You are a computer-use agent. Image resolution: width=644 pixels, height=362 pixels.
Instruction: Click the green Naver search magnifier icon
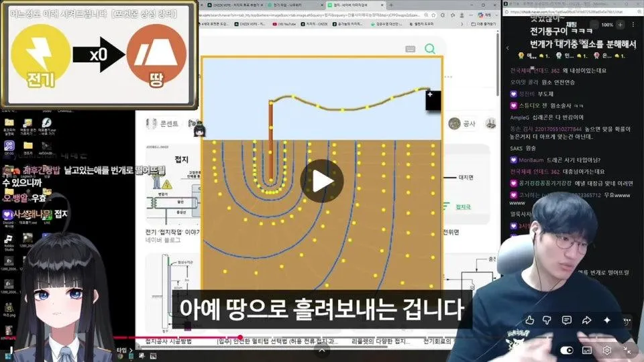[430, 49]
